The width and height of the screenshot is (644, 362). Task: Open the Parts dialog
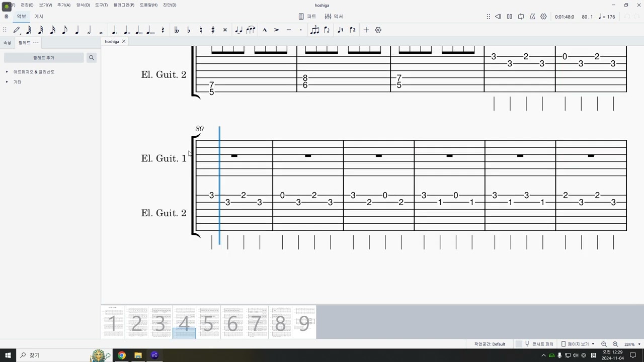[307, 17]
